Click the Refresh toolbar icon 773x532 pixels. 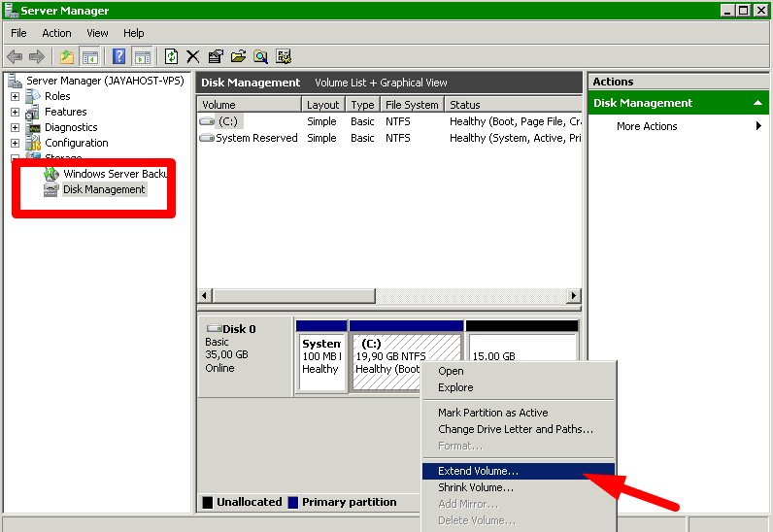171,56
